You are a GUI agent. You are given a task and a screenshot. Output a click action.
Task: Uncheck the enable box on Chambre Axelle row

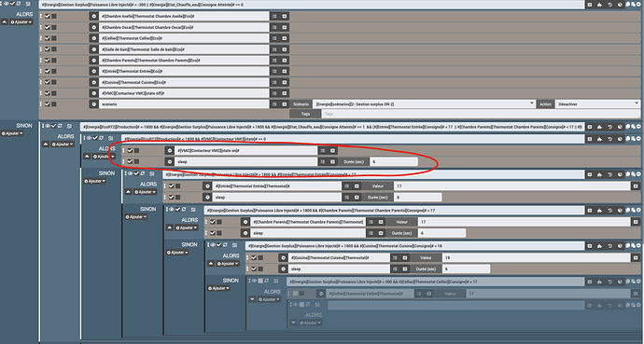coord(48,16)
